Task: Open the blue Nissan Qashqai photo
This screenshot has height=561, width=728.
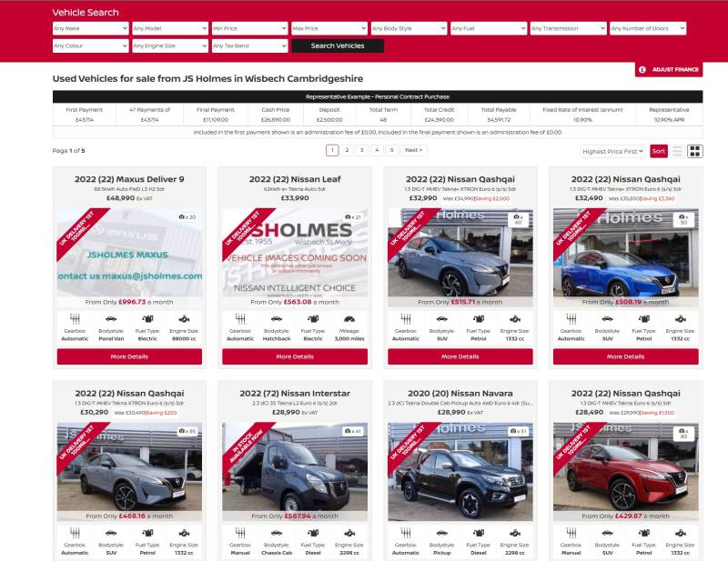Action: pyautogui.click(x=626, y=253)
